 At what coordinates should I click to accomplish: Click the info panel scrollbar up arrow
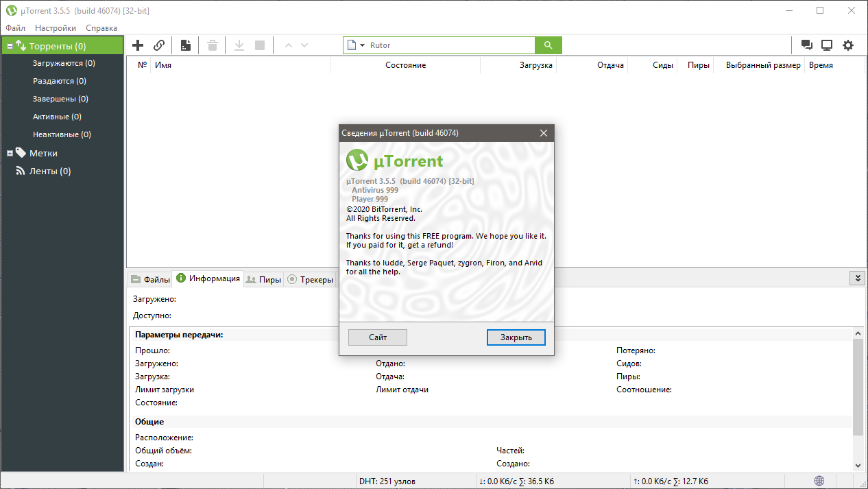click(x=858, y=333)
